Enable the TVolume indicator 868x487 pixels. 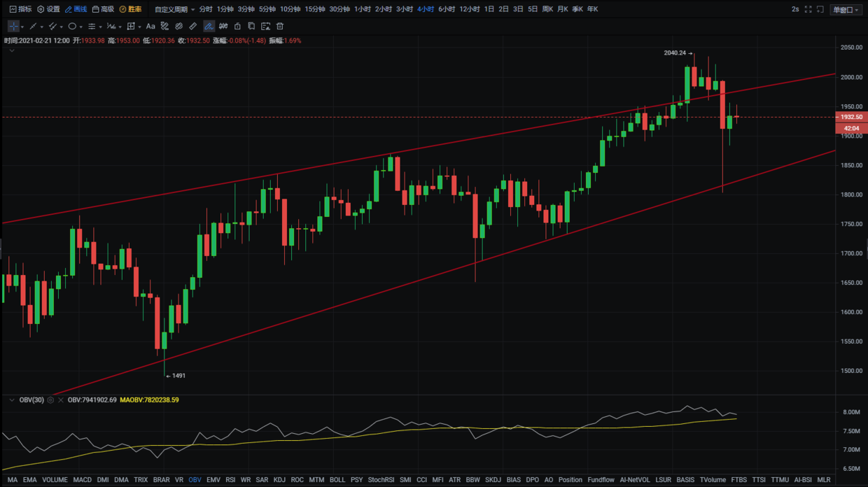click(713, 480)
